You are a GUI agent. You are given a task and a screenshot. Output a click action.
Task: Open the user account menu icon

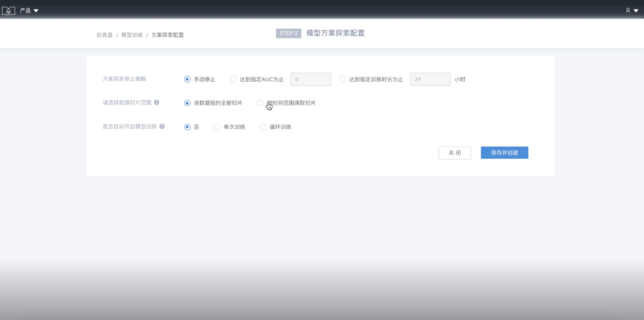click(631, 10)
